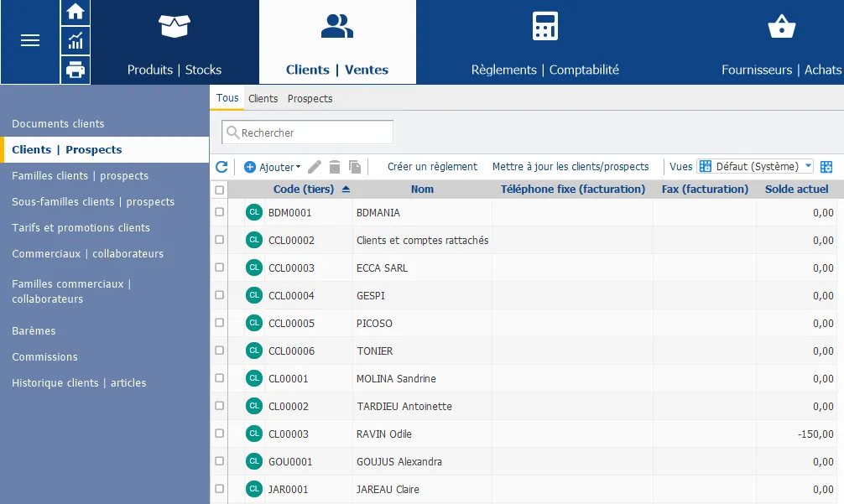Open the Ajouter dropdown

(280, 167)
